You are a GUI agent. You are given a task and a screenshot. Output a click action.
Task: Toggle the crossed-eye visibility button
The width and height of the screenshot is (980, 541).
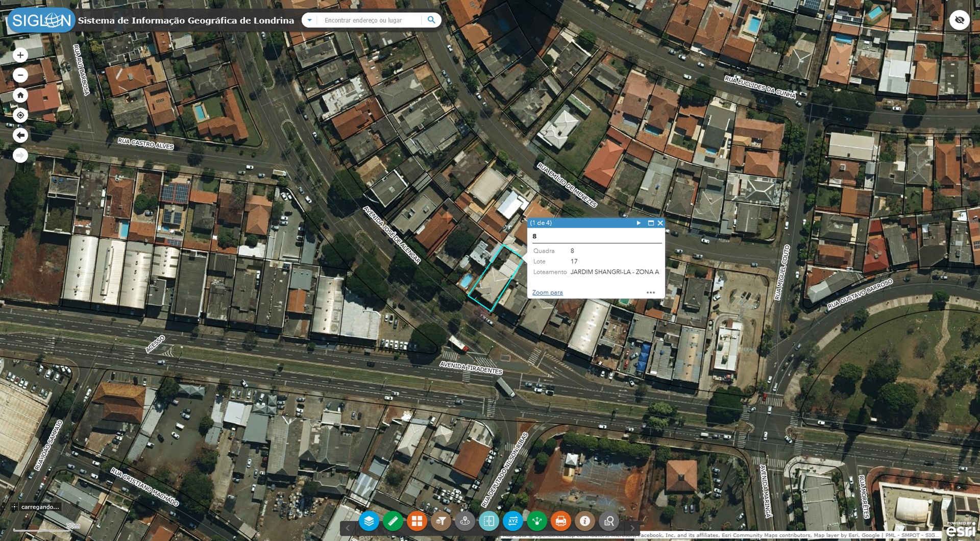click(960, 20)
